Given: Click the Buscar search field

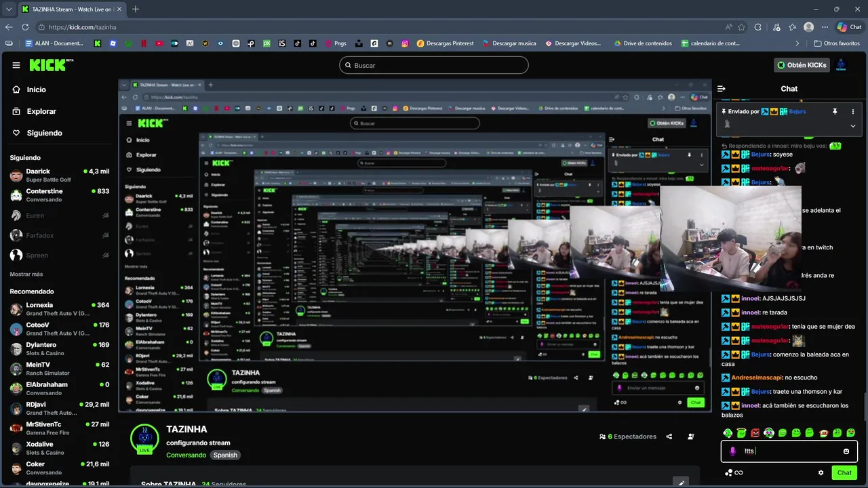Looking at the screenshot, I should [x=434, y=65].
